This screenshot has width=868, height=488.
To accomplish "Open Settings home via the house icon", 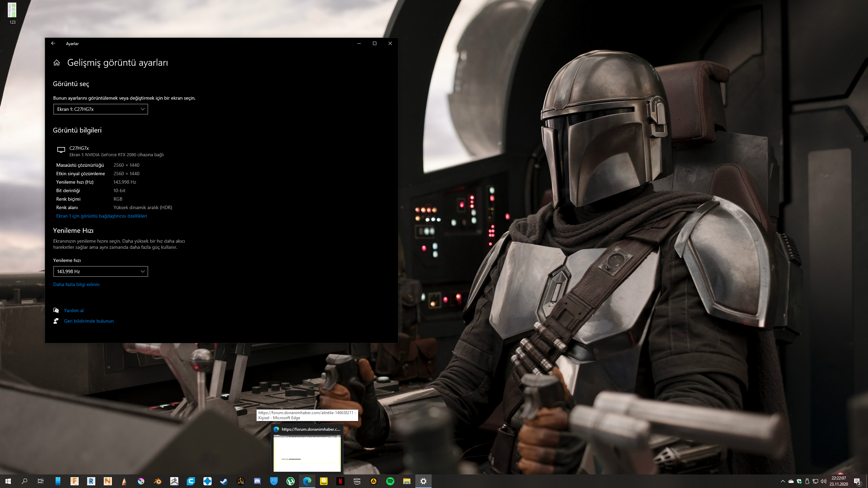I will click(x=57, y=63).
